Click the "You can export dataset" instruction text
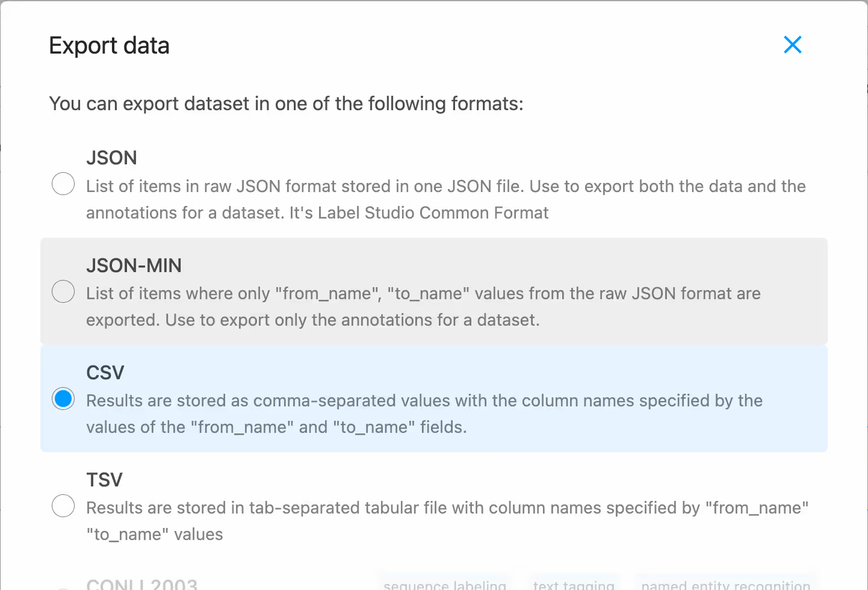This screenshot has width=868, height=590. coord(286,104)
